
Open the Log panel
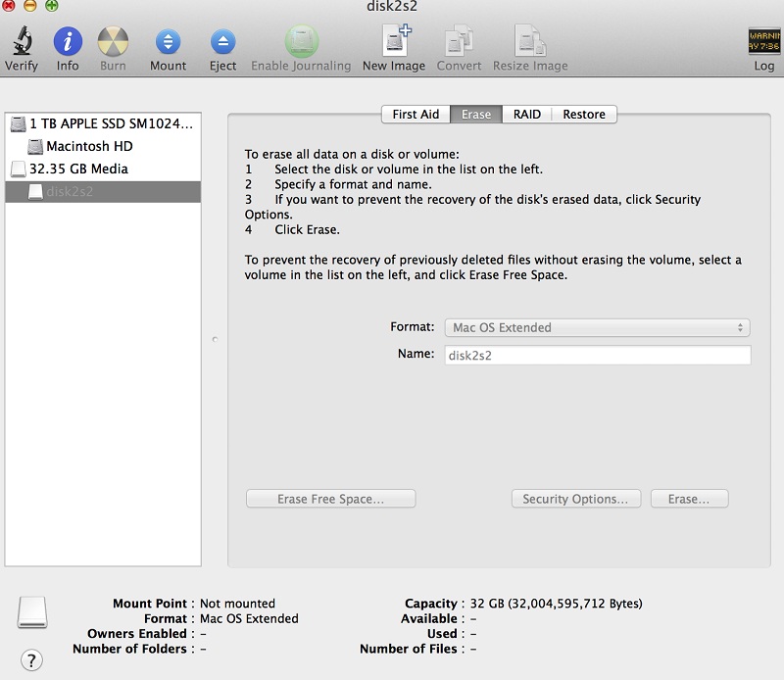pyautogui.click(x=763, y=44)
